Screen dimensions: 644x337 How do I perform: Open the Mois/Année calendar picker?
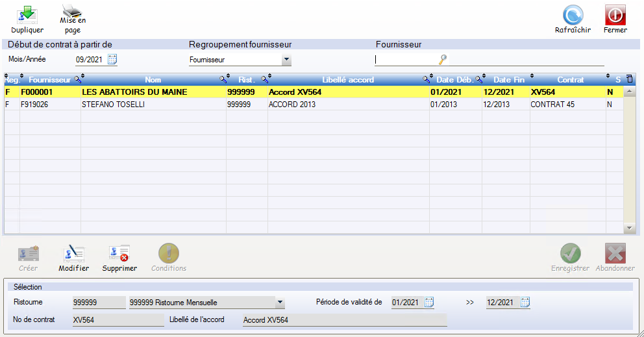[x=112, y=60]
